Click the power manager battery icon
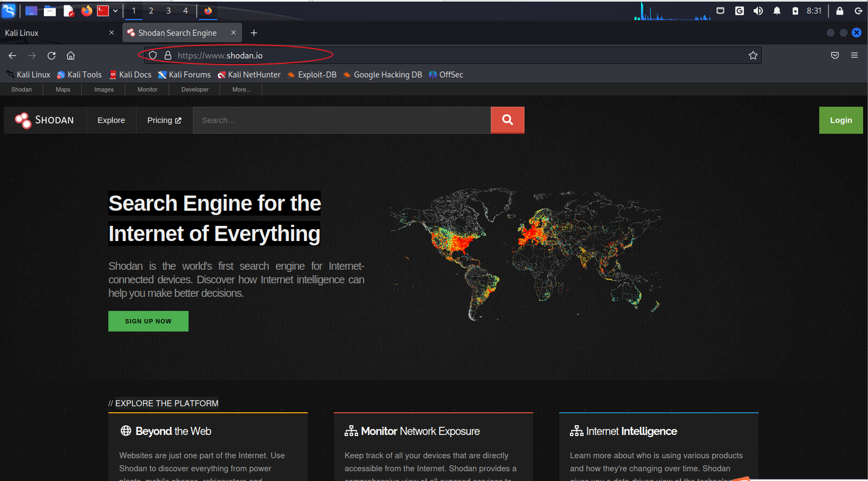This screenshot has height=481, width=868. [795, 11]
